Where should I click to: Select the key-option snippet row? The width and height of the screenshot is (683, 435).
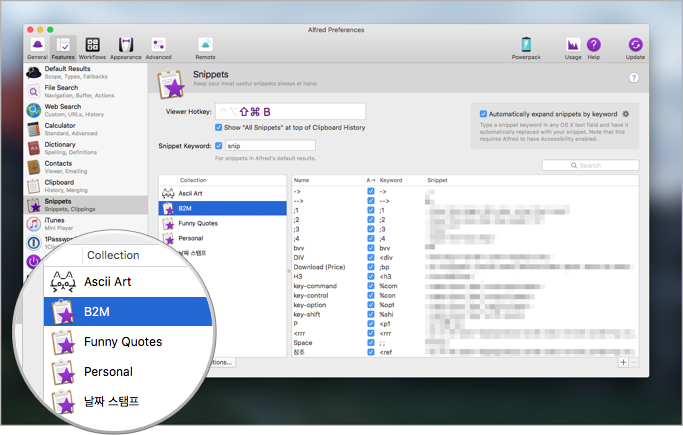coord(465,305)
